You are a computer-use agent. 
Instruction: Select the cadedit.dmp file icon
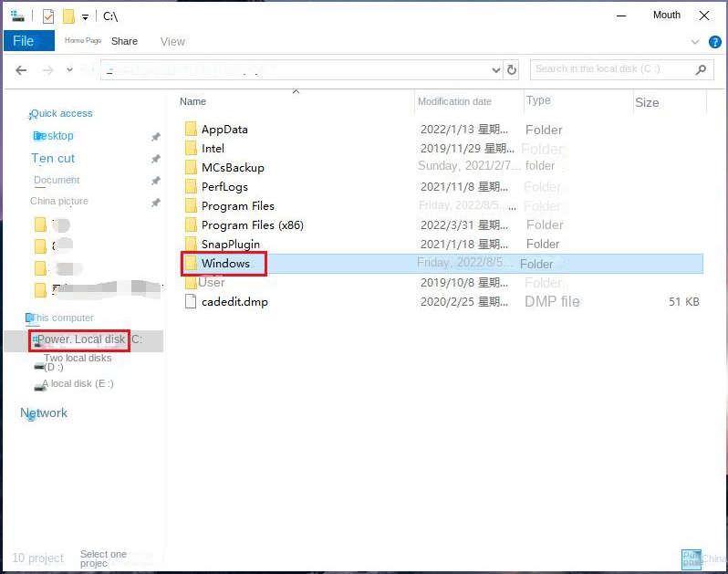pos(191,302)
